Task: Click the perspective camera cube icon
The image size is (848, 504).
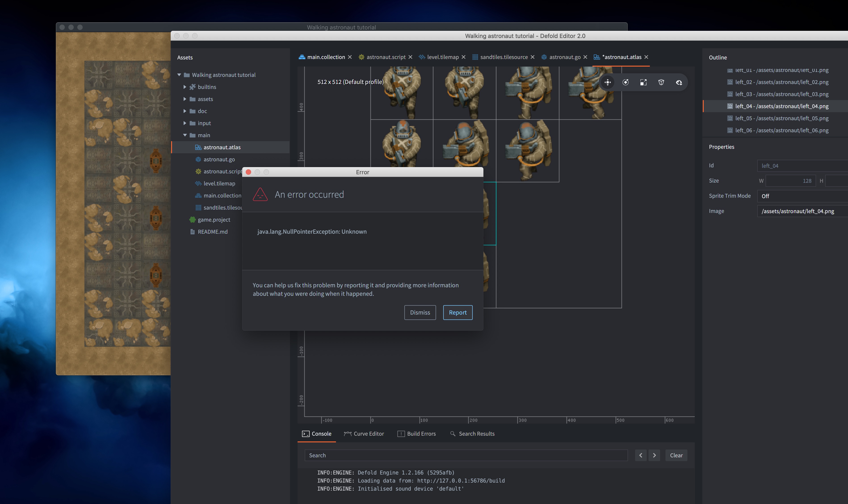Action: (661, 82)
